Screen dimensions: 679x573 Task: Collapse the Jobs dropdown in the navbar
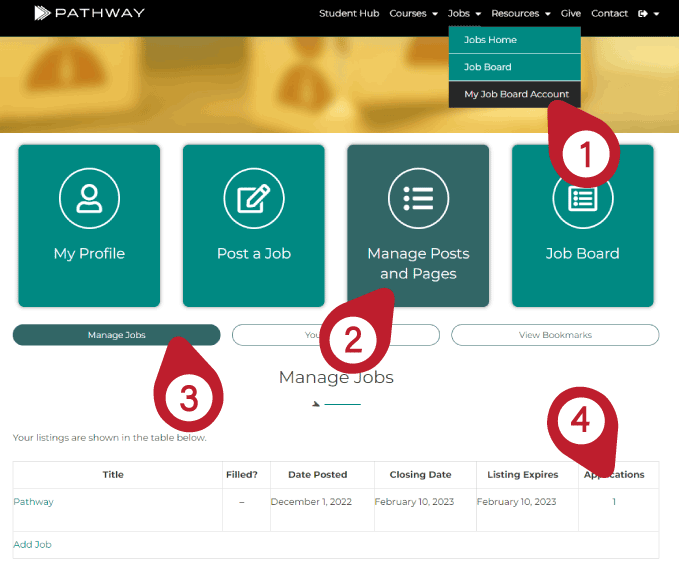(464, 14)
